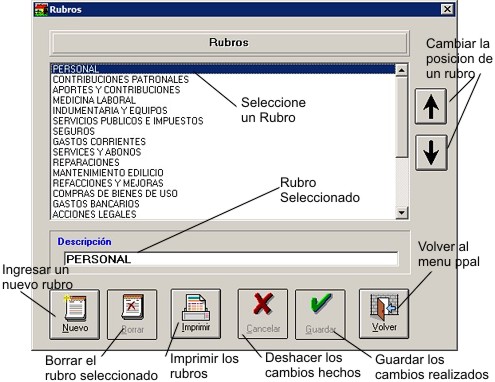Select MANTENIMIENTO EDILICIO row
This screenshot has width=495, height=382.
[x=223, y=173]
